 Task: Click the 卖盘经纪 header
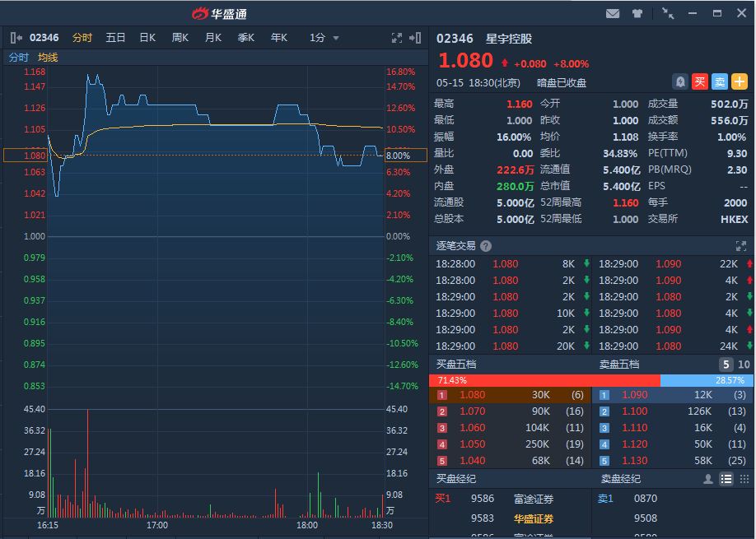pyautogui.click(x=620, y=479)
